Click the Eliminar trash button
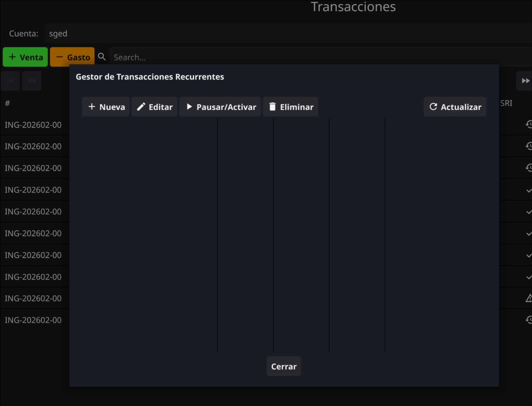The width and height of the screenshot is (532, 406). (290, 107)
